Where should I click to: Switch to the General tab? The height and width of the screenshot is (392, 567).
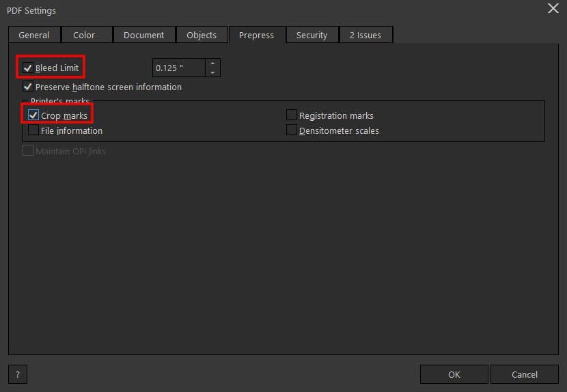pos(33,35)
